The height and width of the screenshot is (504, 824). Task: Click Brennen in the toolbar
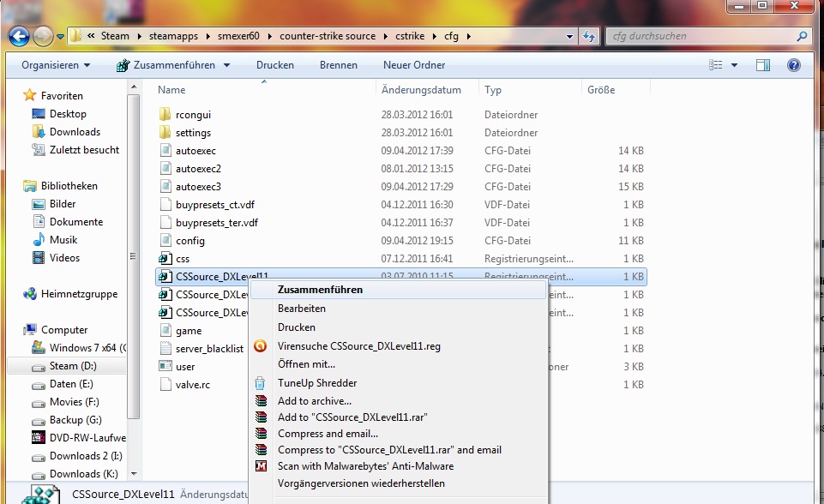(339, 65)
